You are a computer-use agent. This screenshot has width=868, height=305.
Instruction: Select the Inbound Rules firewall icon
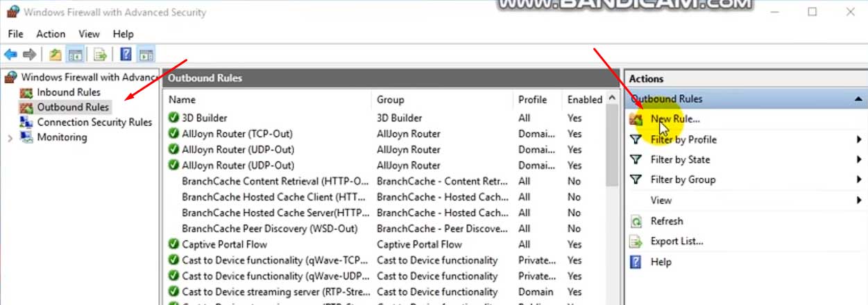(x=26, y=92)
